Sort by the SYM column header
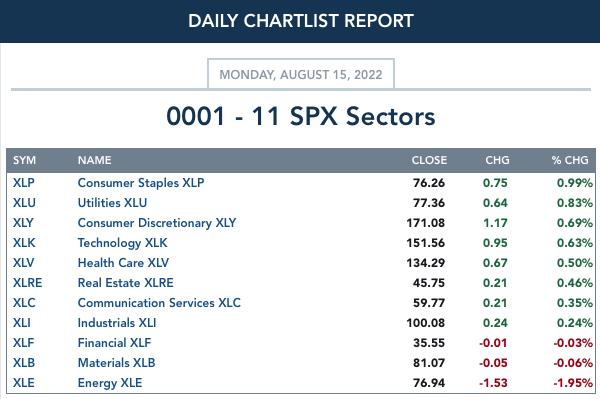The image size is (600, 399). click(x=24, y=160)
